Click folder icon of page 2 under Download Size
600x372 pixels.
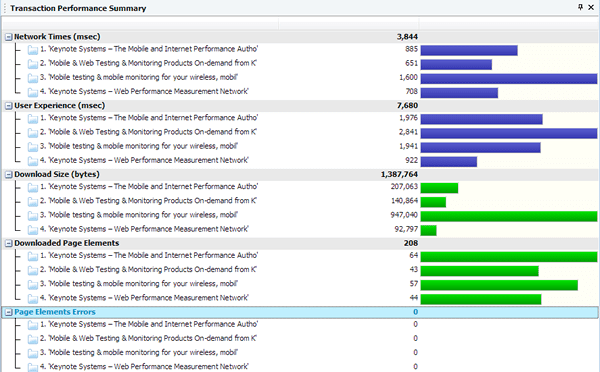click(x=33, y=202)
